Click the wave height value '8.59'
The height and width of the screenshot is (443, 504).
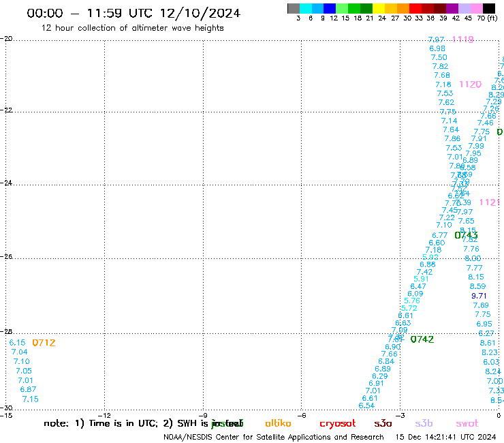477,286
